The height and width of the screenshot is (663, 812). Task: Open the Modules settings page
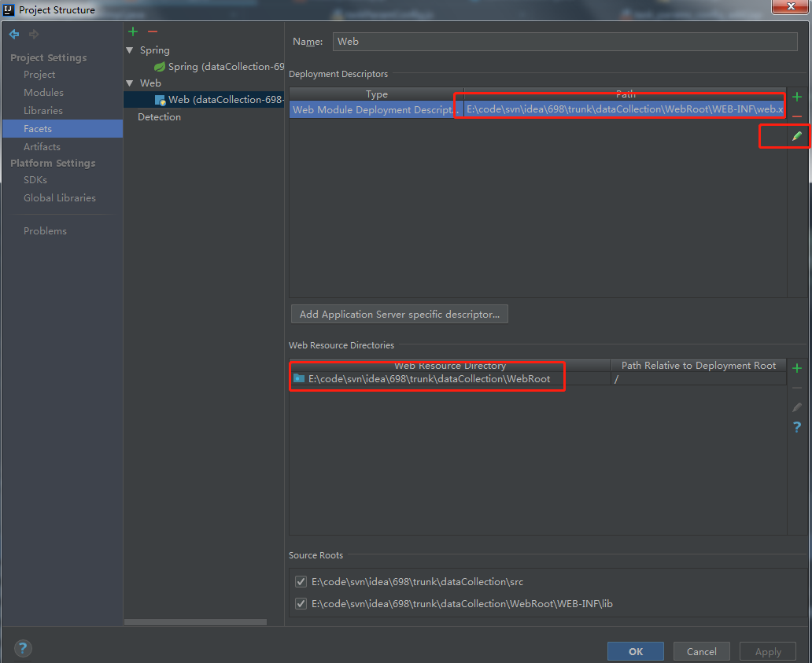tap(43, 93)
